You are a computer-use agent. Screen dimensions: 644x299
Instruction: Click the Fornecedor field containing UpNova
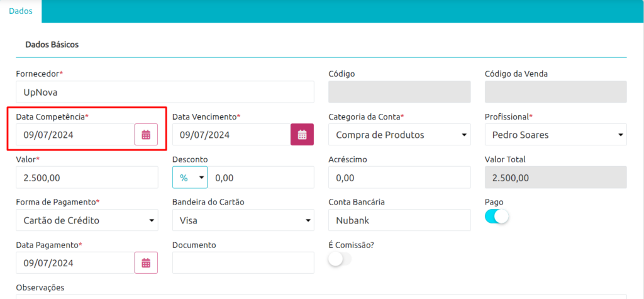click(165, 92)
